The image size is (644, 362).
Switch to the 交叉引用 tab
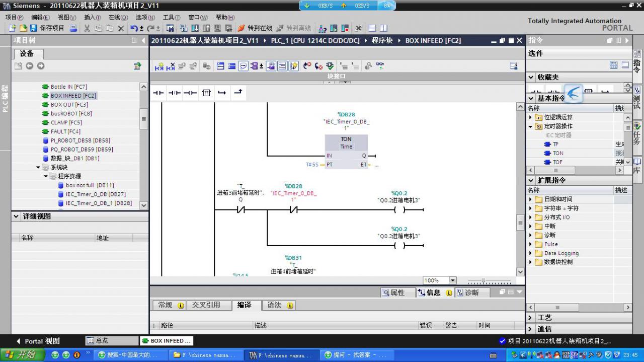(209, 305)
